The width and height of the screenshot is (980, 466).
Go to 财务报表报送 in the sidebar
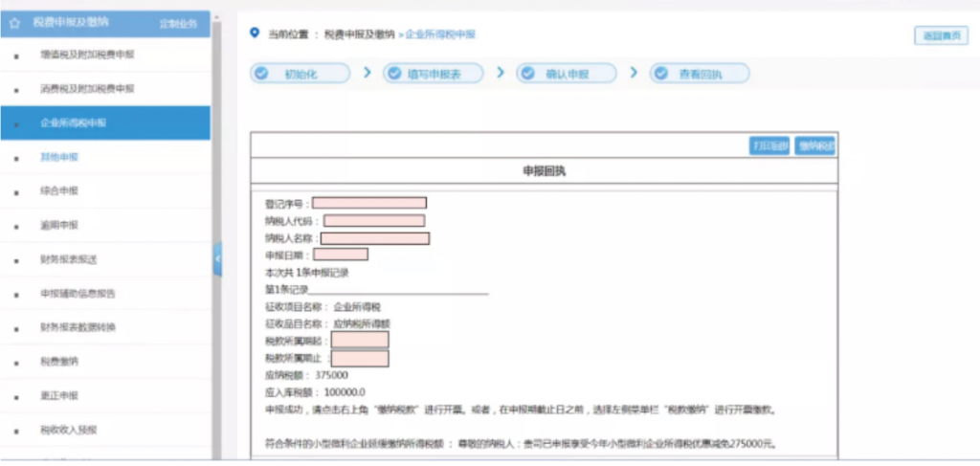point(69,260)
